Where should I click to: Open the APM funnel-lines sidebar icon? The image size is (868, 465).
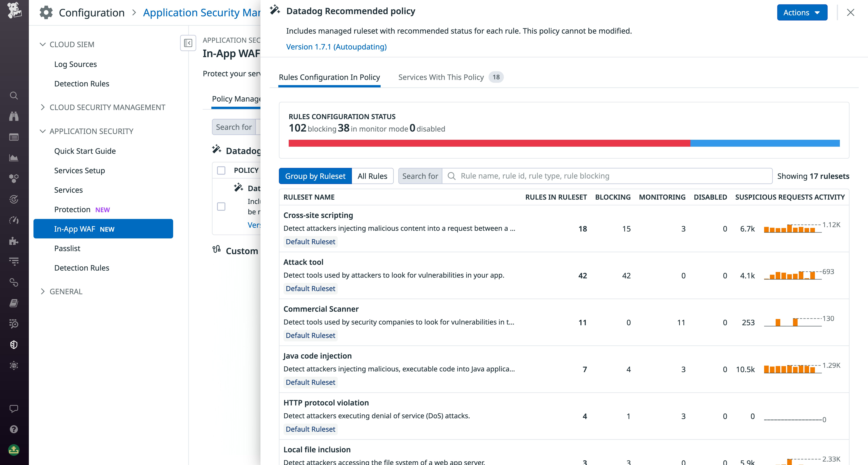click(x=14, y=261)
